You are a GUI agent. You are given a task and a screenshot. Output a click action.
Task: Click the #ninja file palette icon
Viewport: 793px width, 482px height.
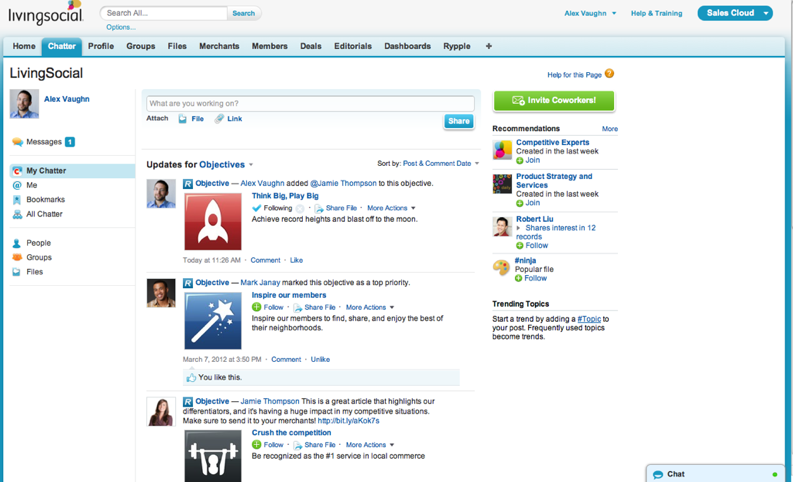tap(502, 267)
